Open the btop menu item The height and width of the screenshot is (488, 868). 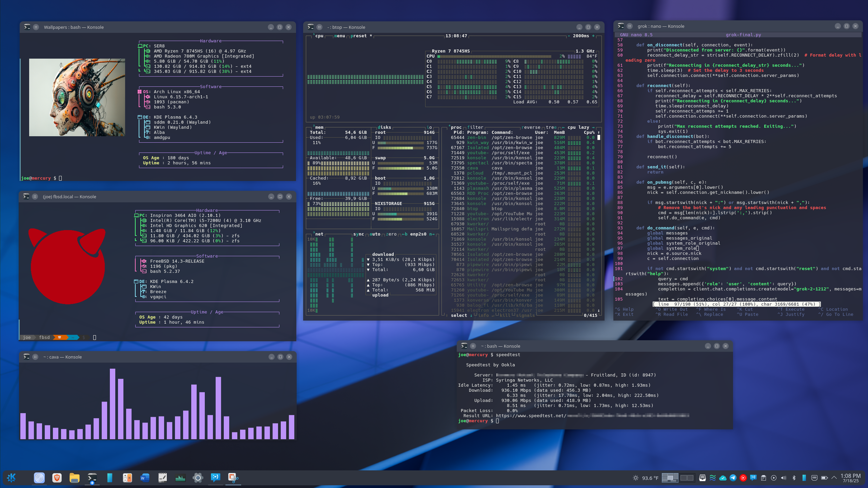click(339, 36)
